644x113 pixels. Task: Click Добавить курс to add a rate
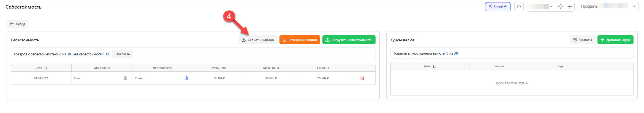click(x=615, y=40)
